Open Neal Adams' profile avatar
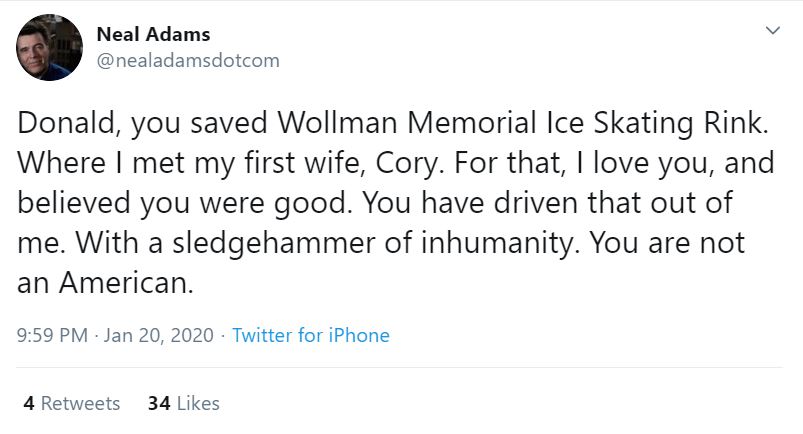This screenshot has height=434, width=803. point(49,47)
